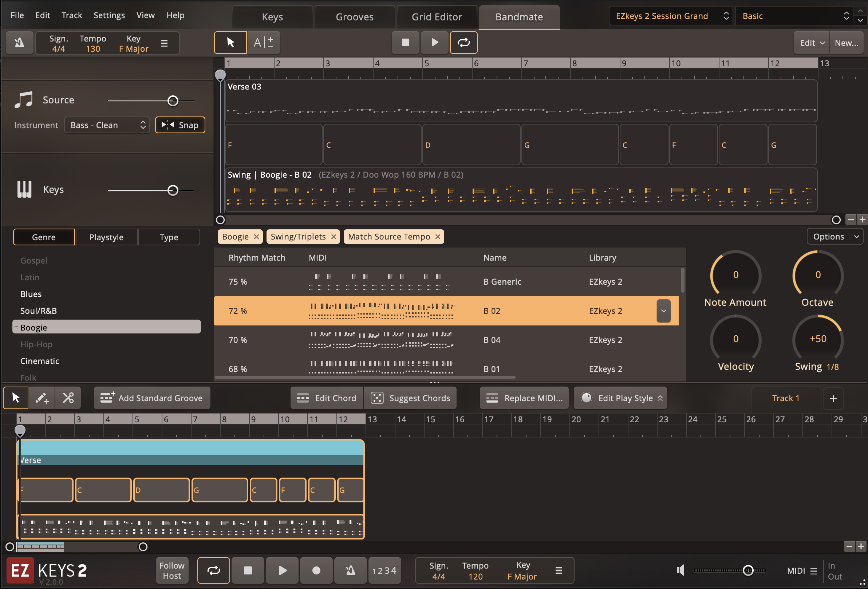Adjust the Source volume slider
Screen dimensions: 868x589
tap(173, 101)
